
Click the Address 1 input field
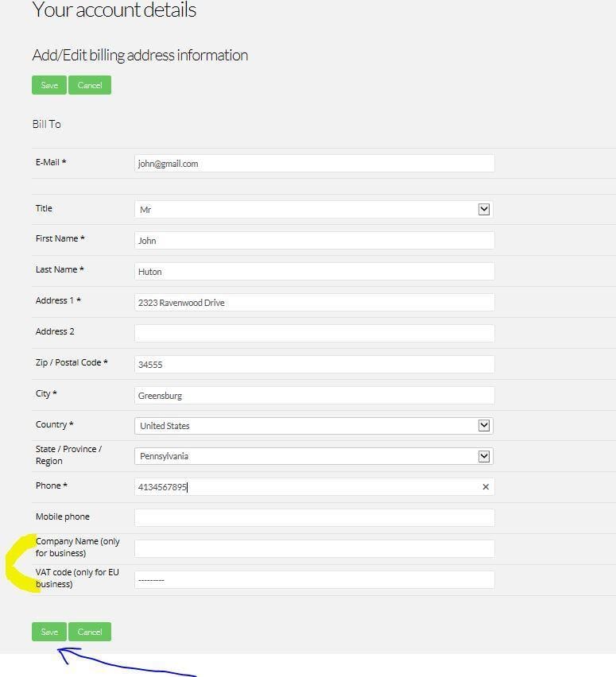[314, 302]
